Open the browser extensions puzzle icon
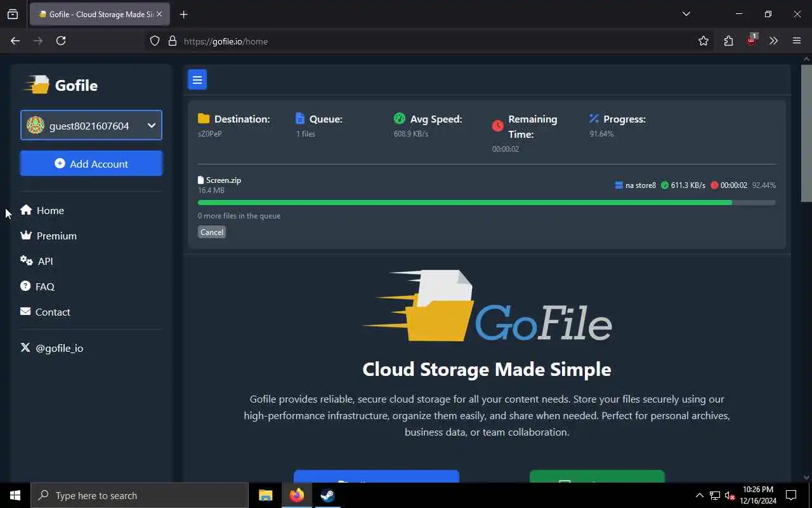 point(728,41)
